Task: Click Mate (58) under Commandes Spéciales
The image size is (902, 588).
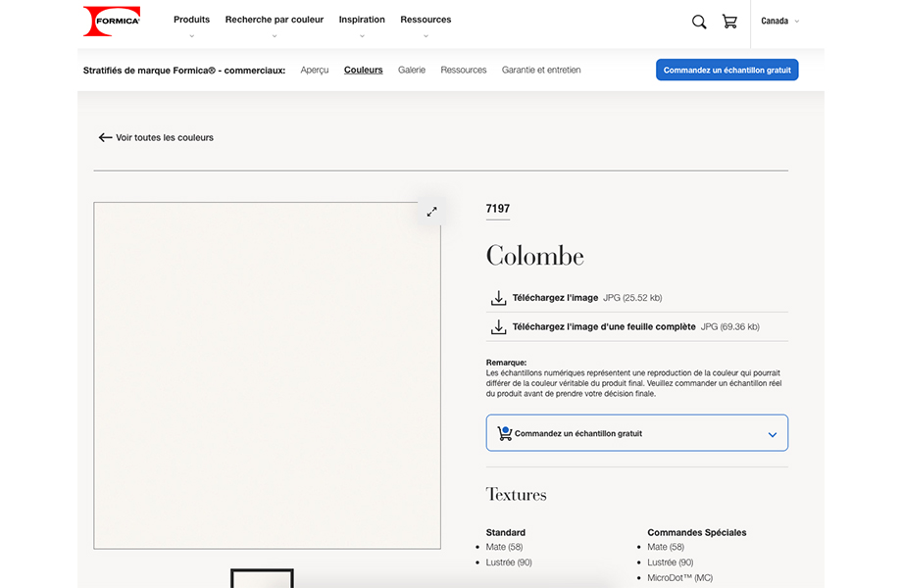Action: tap(666, 547)
